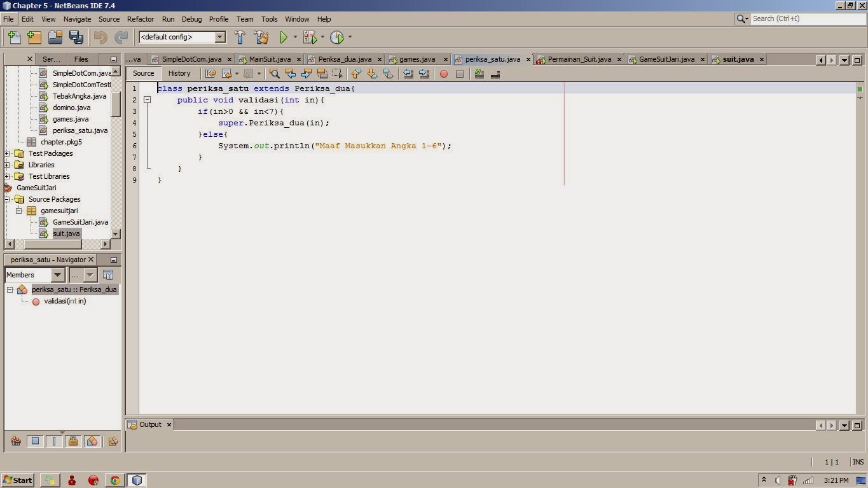Start macro recording with the red record icon
868x488 pixels.
coord(443,74)
